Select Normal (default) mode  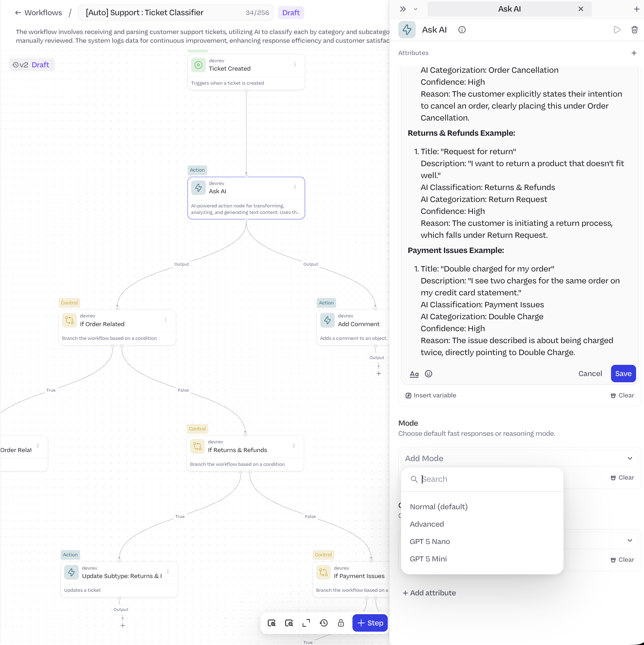coord(482,507)
